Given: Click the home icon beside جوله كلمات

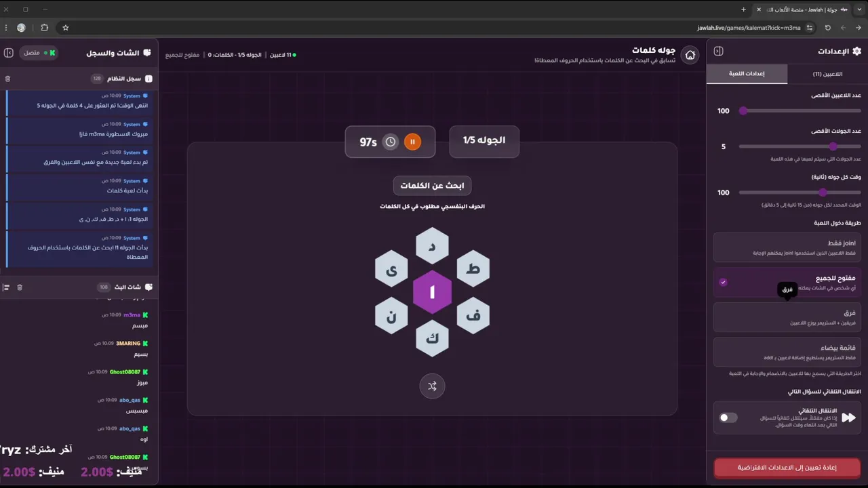Looking at the screenshot, I should click(690, 56).
